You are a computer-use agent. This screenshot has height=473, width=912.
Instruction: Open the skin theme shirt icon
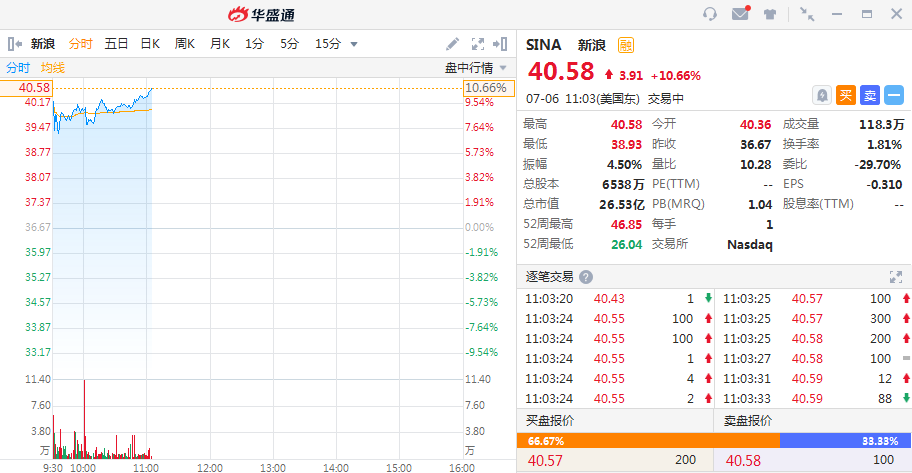pos(770,14)
